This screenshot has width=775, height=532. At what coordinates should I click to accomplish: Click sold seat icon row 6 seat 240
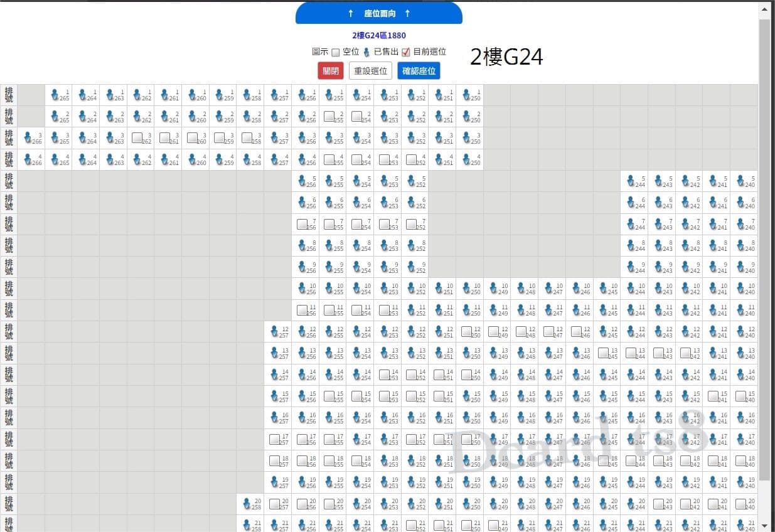point(741,203)
